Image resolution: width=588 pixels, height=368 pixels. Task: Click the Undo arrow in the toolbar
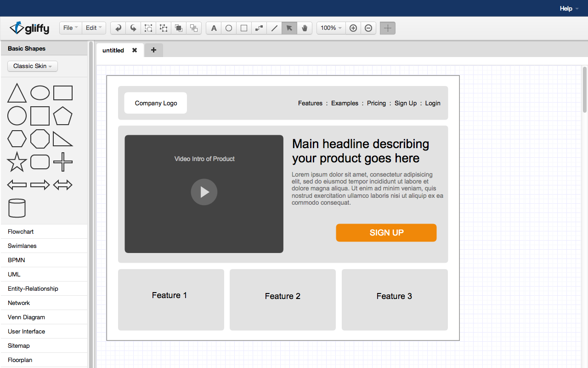(118, 28)
